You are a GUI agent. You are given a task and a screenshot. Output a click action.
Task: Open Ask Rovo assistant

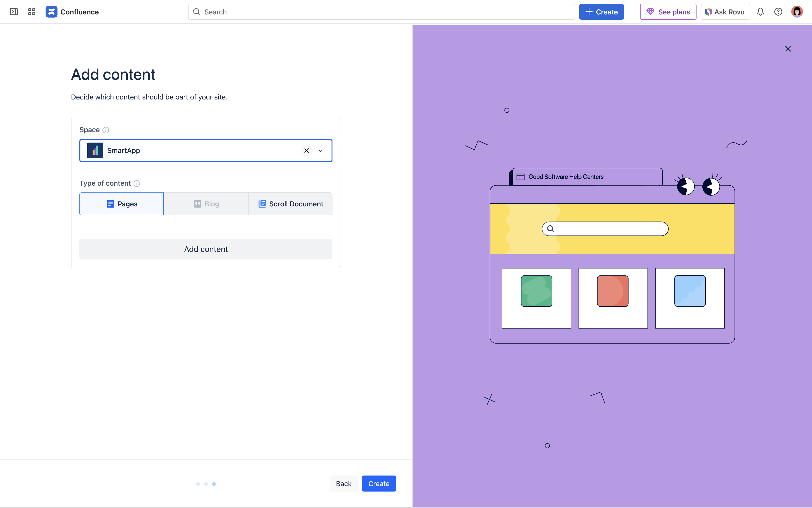(x=725, y=12)
